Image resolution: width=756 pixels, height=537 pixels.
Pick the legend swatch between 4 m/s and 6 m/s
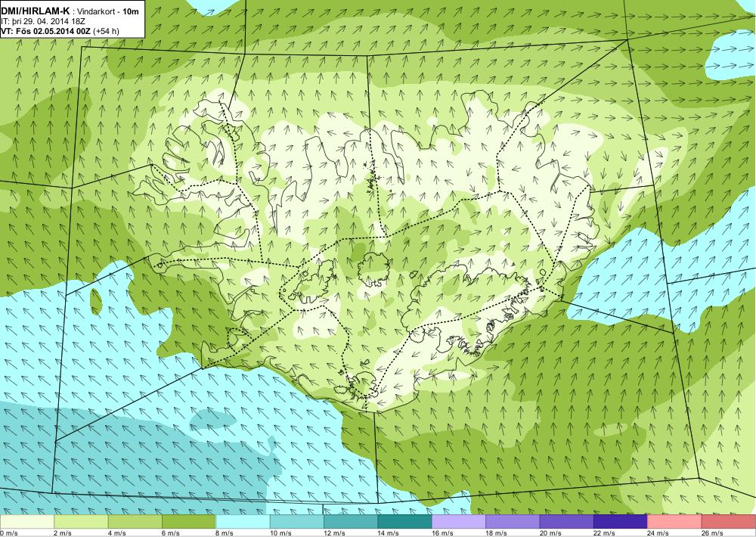tap(135, 522)
